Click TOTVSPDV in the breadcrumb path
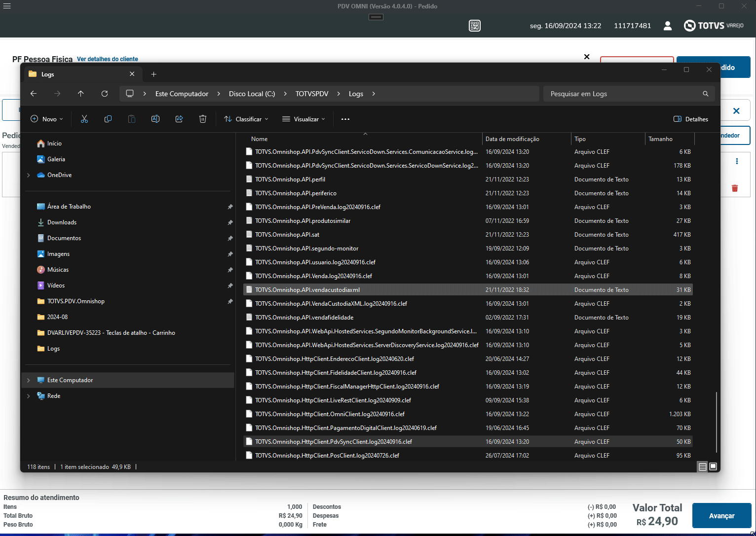Viewport: 756px width, 536px height. pyautogui.click(x=312, y=94)
